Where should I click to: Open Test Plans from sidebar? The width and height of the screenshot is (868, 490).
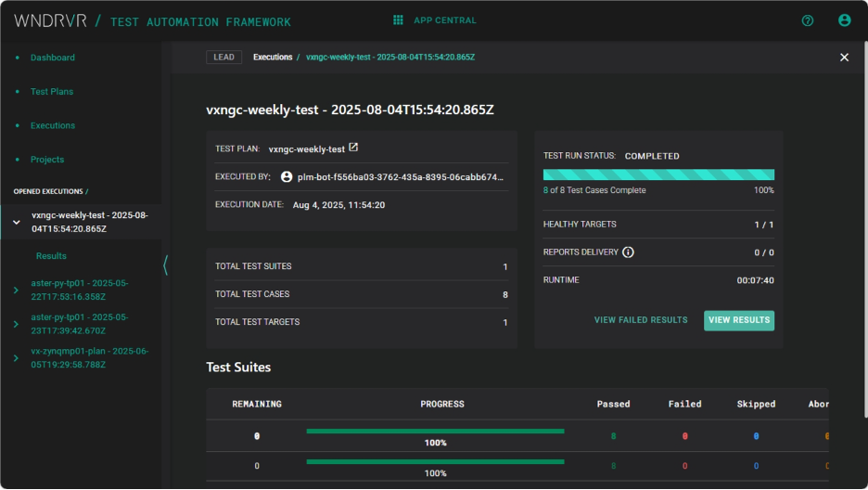point(52,92)
